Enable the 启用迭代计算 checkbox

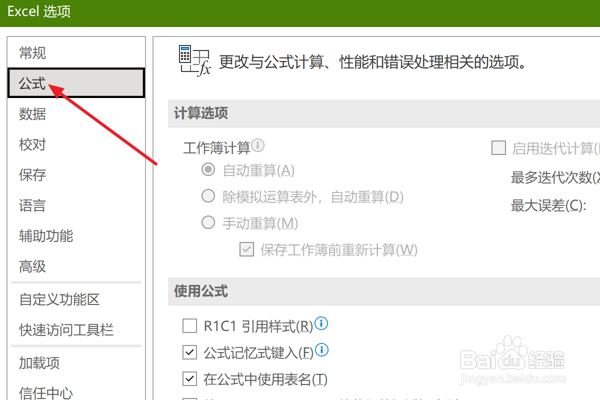point(498,148)
